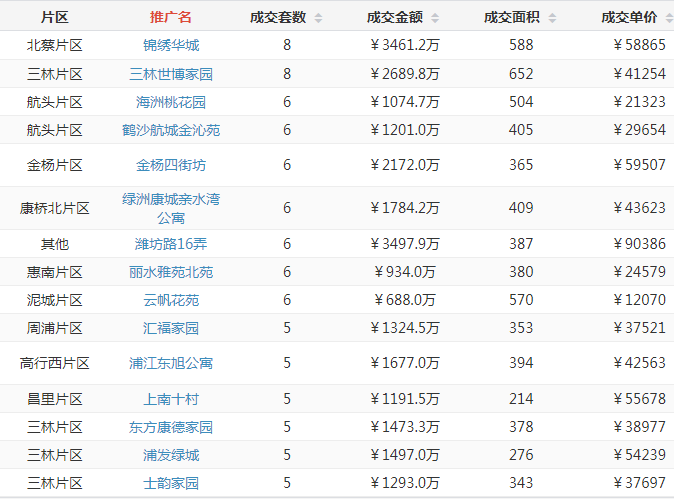Select the 康桥北片区 cell

(x=55, y=208)
